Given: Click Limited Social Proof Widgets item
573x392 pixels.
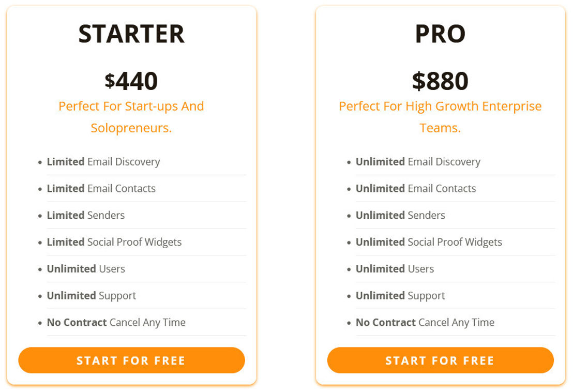Looking at the screenshot, I should tap(114, 242).
